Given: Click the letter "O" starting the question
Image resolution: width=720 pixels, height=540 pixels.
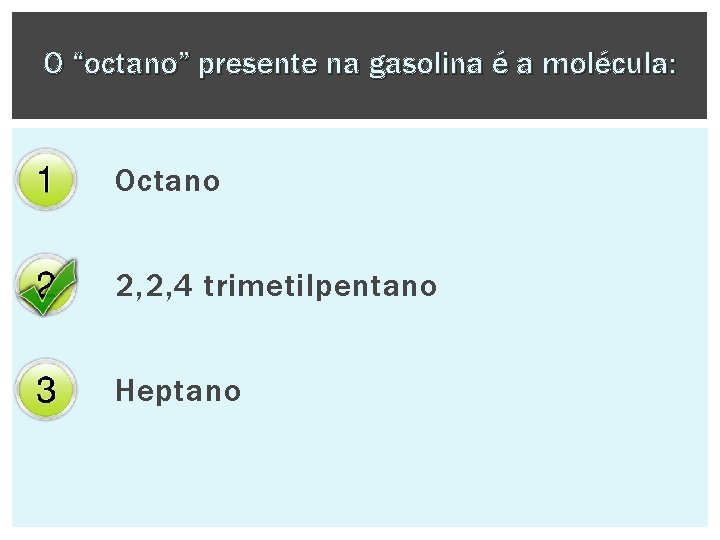Looking at the screenshot, I should (54, 66).
